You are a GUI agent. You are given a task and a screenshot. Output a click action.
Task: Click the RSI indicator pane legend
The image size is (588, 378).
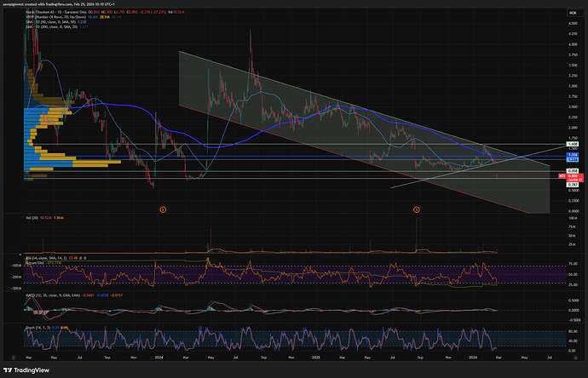[47, 256]
